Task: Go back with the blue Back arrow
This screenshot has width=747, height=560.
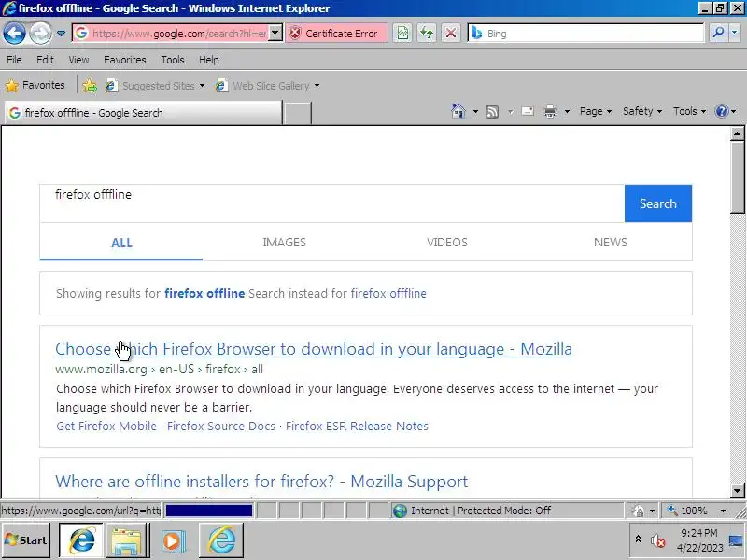Action: [14, 34]
